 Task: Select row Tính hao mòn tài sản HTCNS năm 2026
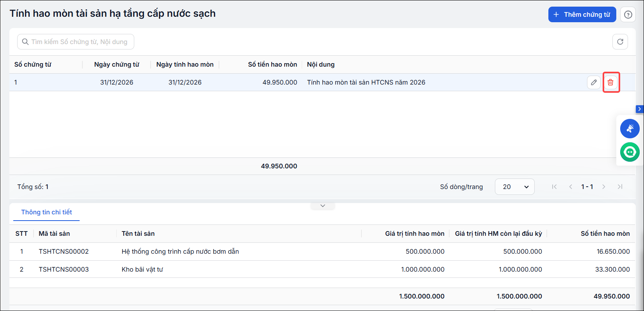tap(322, 82)
